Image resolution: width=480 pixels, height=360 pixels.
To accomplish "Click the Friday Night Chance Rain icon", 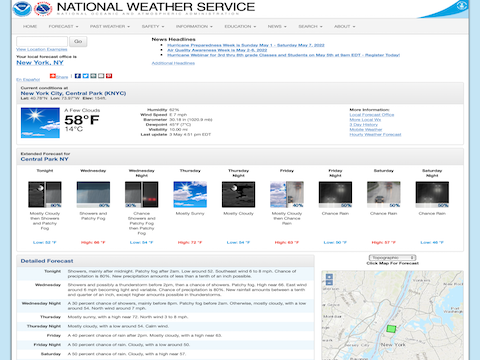I will pyautogui.click(x=335, y=194).
